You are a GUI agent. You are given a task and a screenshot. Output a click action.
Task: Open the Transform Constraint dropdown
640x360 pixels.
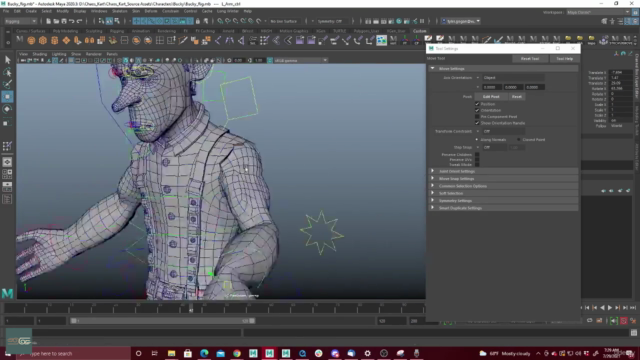coord(504,131)
